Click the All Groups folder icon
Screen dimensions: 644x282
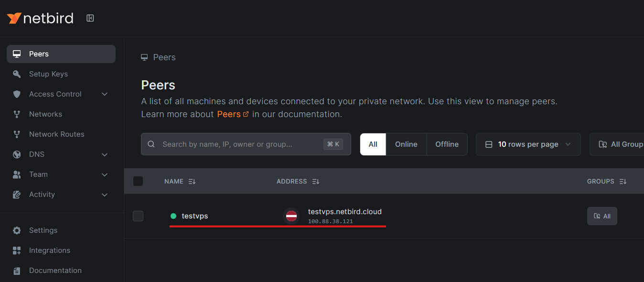coord(602,144)
